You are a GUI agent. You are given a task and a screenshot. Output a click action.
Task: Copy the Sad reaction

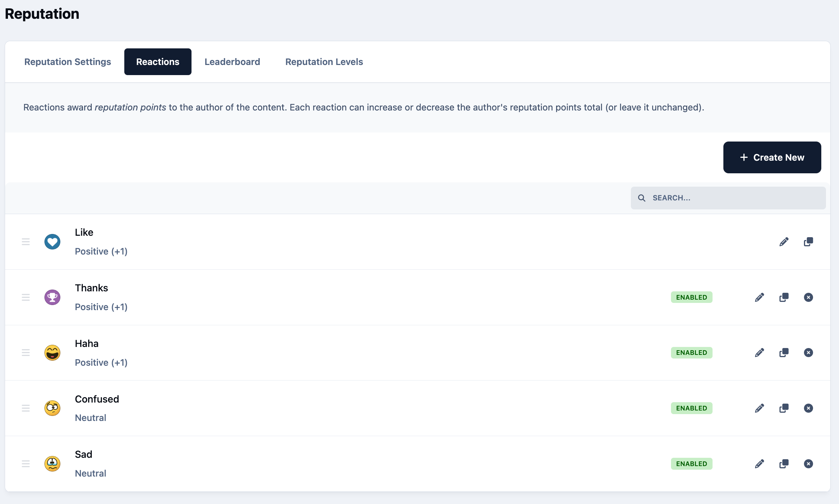tap(784, 464)
